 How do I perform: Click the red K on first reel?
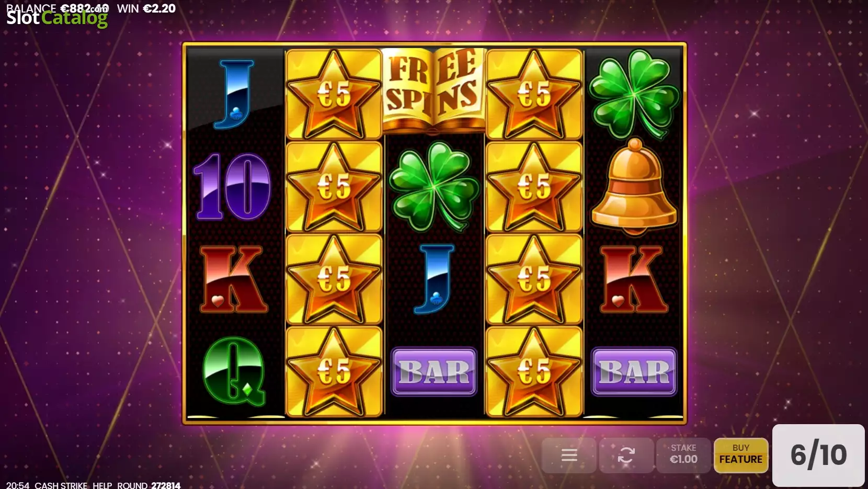tap(233, 279)
